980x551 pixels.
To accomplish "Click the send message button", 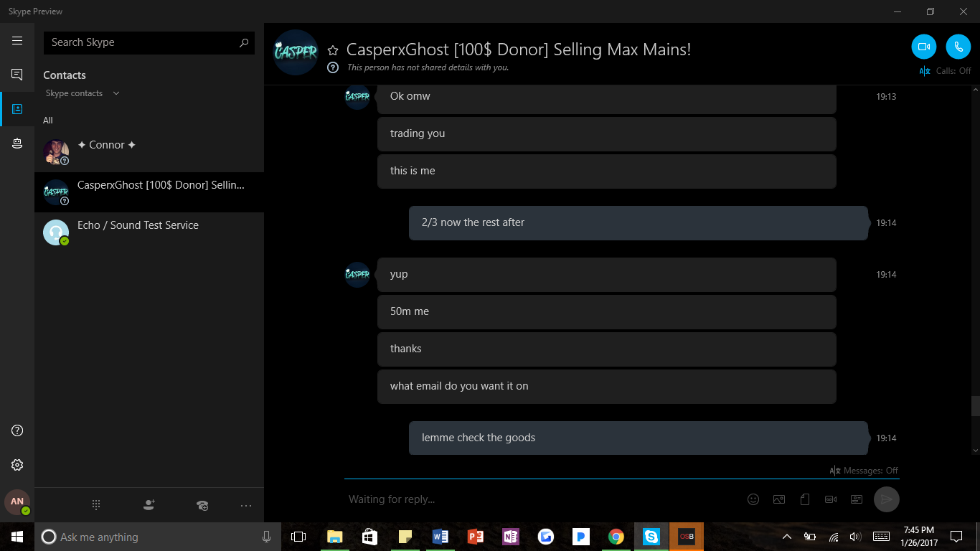I will tap(887, 499).
